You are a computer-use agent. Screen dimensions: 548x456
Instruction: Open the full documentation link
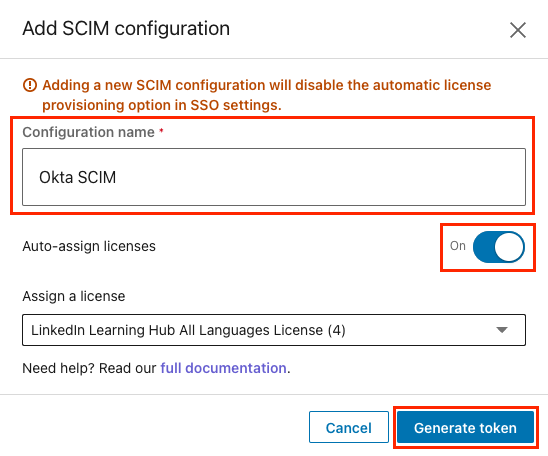click(x=223, y=368)
